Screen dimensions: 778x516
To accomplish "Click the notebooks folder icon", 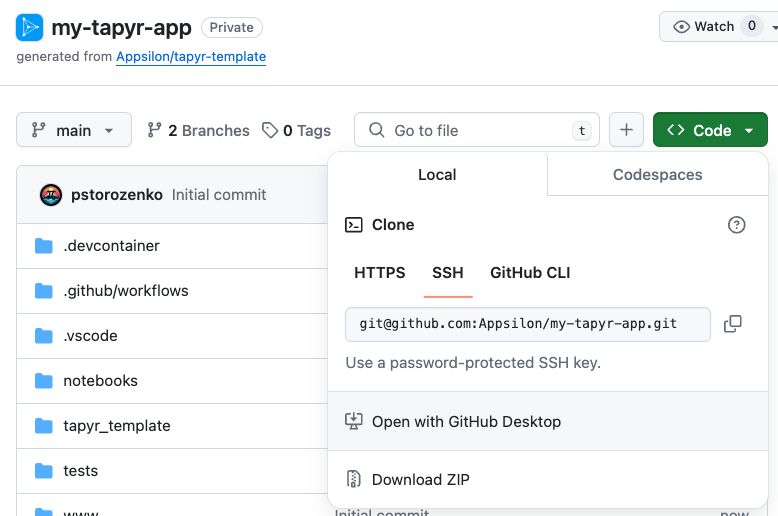I will coord(44,381).
